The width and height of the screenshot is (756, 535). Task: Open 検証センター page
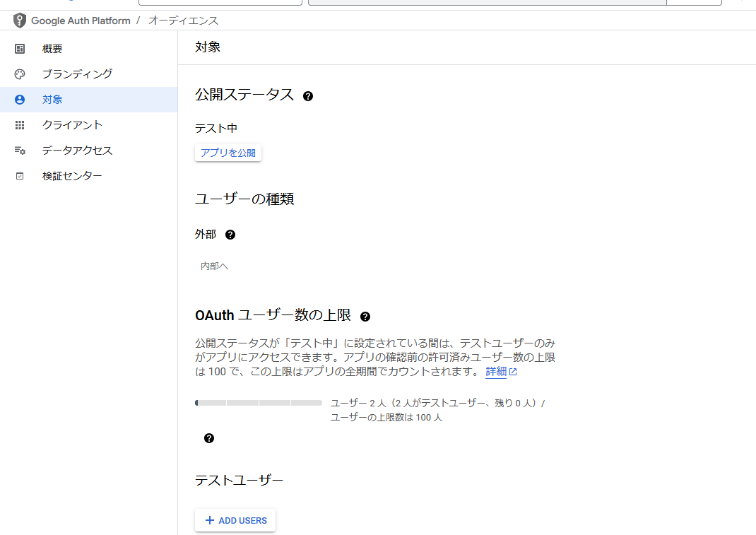coord(89,176)
